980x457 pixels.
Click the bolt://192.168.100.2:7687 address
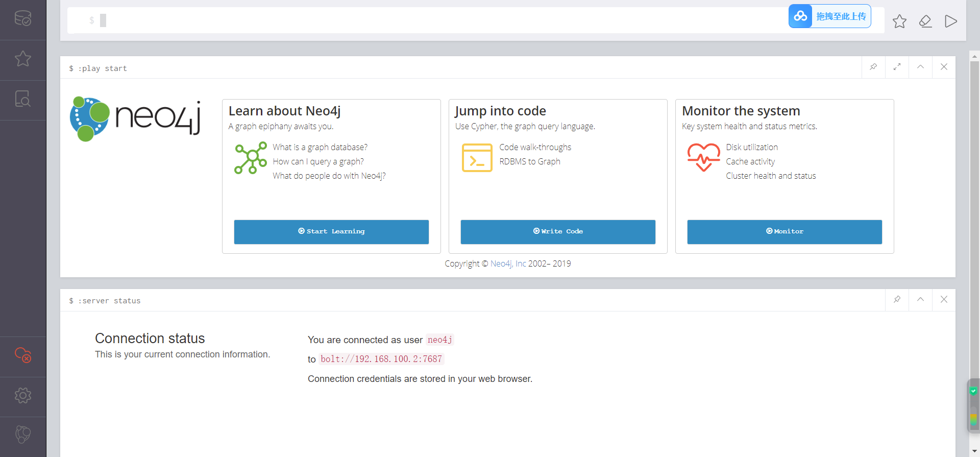(x=381, y=359)
